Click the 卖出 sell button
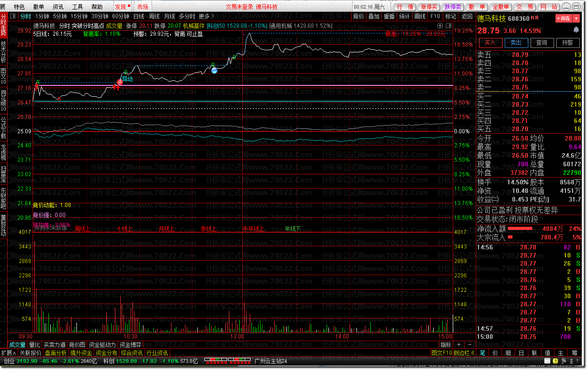The width and height of the screenshot is (588, 370). pos(516,42)
